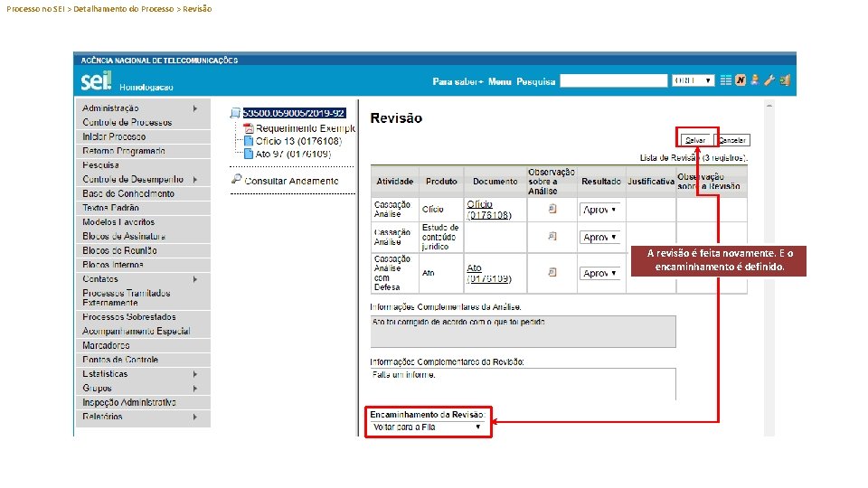Image resolution: width=868 pixels, height=488 pixels.
Task: Open Requerimento Exemplo in document tree
Action: coord(305,128)
